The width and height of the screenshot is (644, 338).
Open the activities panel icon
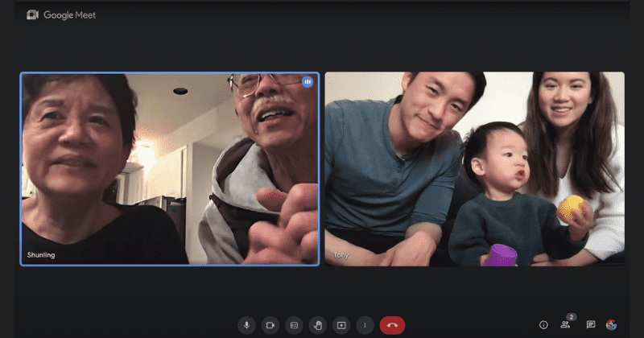pyautogui.click(x=611, y=325)
